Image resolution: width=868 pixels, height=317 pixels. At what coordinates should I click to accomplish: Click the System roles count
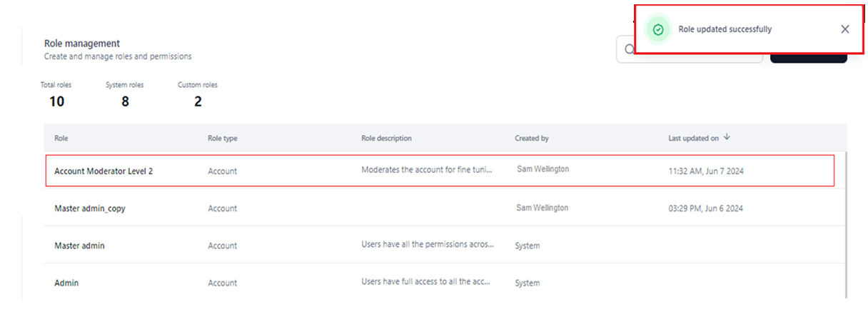(x=125, y=101)
